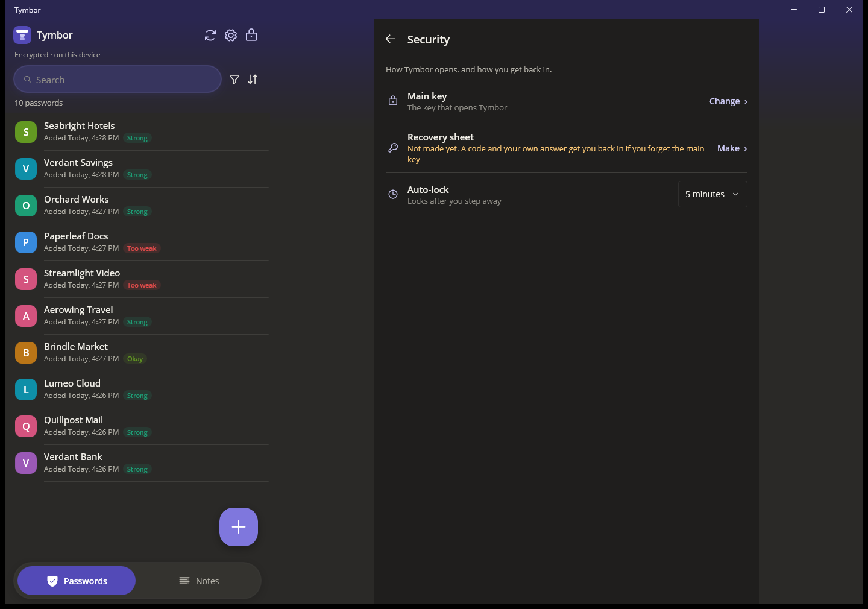Focus the Search field
Screen dimensions: 868x609
click(x=118, y=79)
